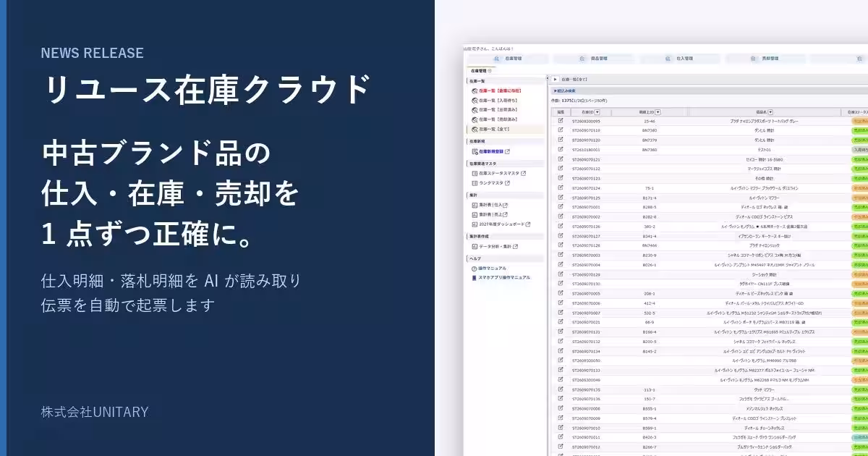The height and width of the screenshot is (456, 868).
Task: Click edit icon for ST2610180001
Action: point(560,149)
